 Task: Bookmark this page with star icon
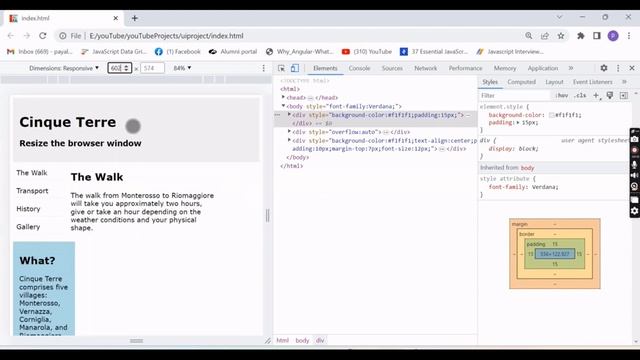(x=561, y=36)
